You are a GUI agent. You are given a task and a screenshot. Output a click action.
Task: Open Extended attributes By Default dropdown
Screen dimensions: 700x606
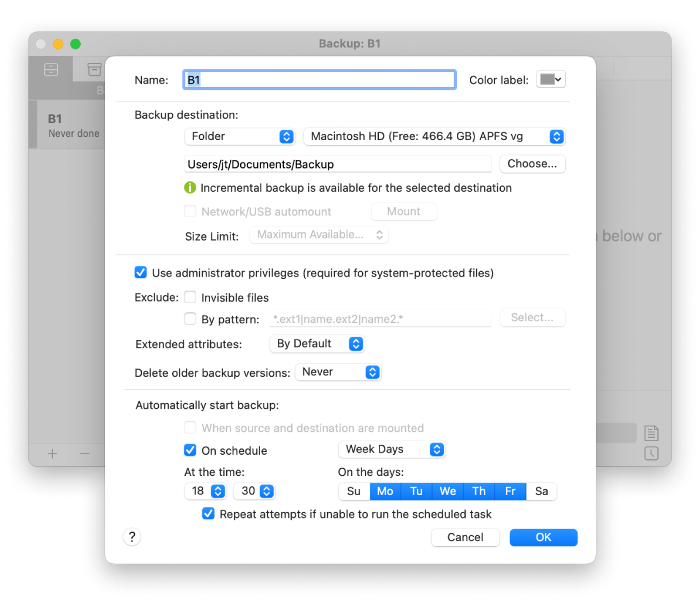point(317,344)
